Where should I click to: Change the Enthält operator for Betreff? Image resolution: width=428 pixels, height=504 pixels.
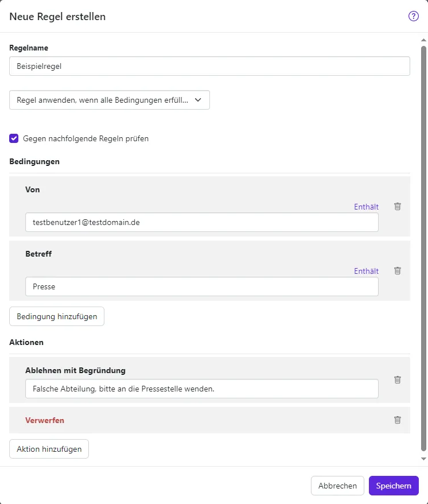click(x=366, y=271)
